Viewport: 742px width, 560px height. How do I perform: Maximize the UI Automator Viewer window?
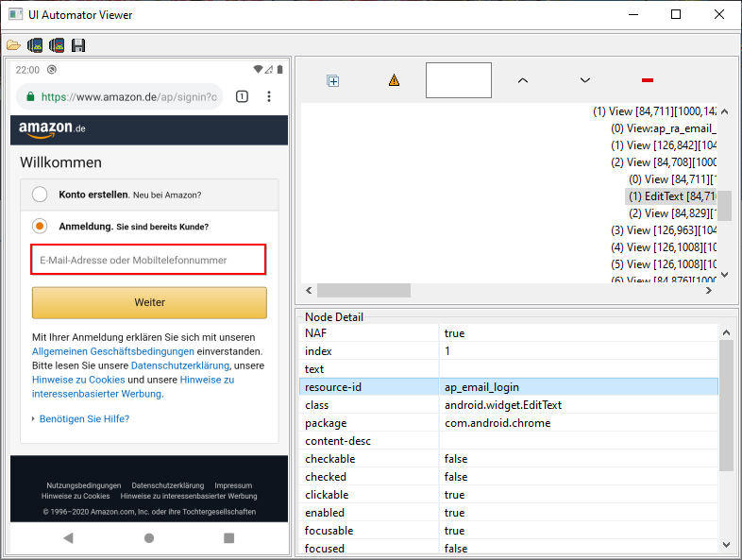pyautogui.click(x=676, y=14)
